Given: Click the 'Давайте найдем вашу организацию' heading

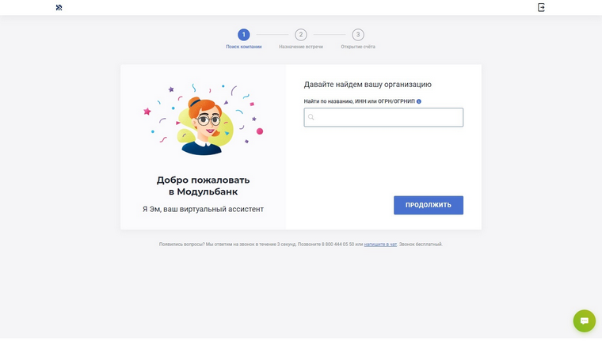Looking at the screenshot, I should tap(368, 85).
